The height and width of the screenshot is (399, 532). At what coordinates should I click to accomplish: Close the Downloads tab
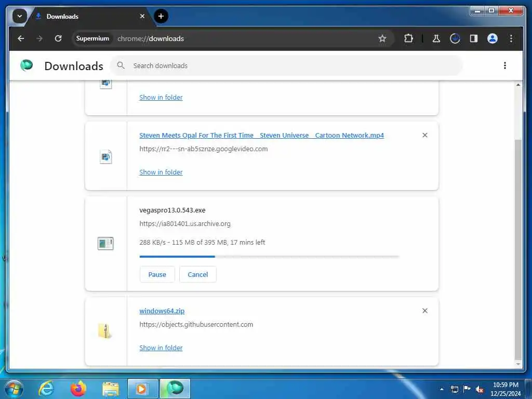pyautogui.click(x=142, y=16)
